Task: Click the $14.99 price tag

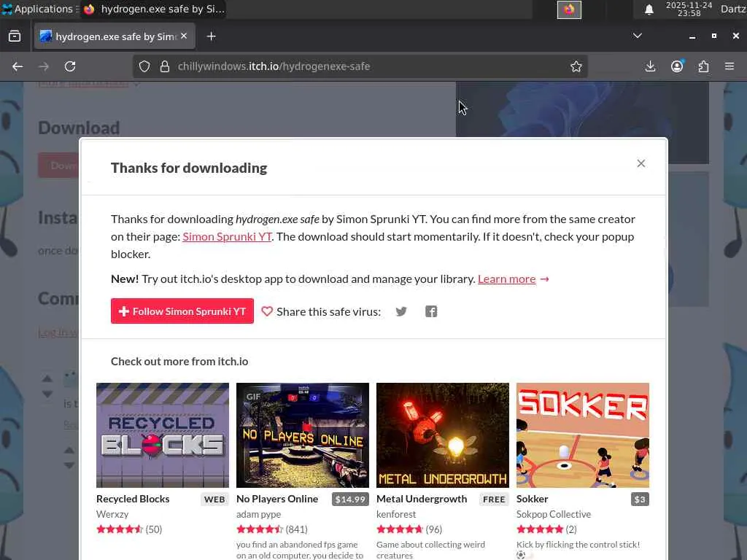Action: tap(350, 499)
